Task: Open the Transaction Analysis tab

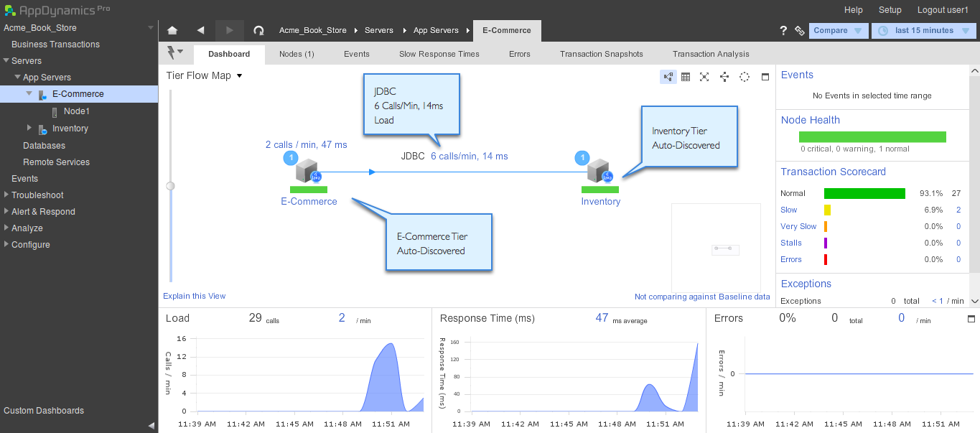Action: 711,54
